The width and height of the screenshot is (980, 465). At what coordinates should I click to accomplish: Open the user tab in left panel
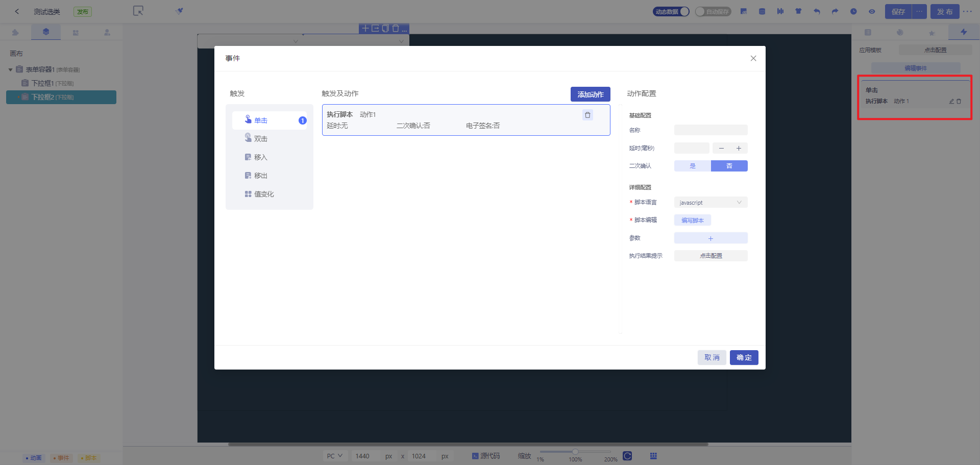[x=107, y=32]
